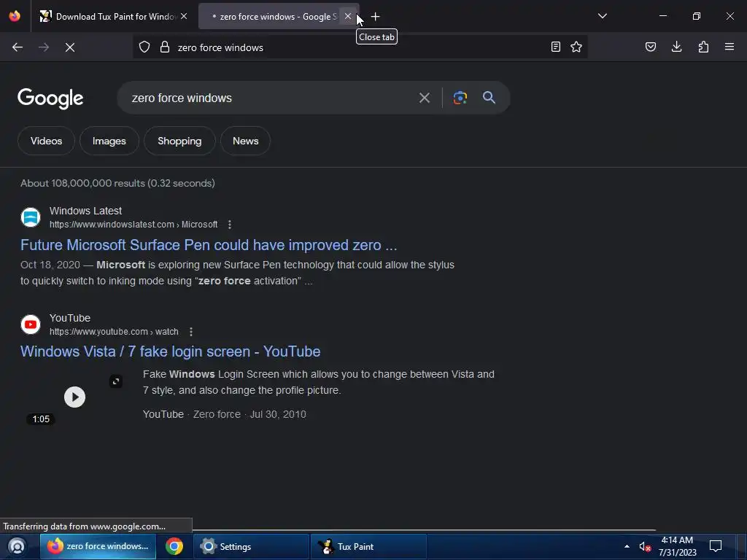747x560 pixels.
Task: Click the Google search magnifier button
Action: click(489, 98)
